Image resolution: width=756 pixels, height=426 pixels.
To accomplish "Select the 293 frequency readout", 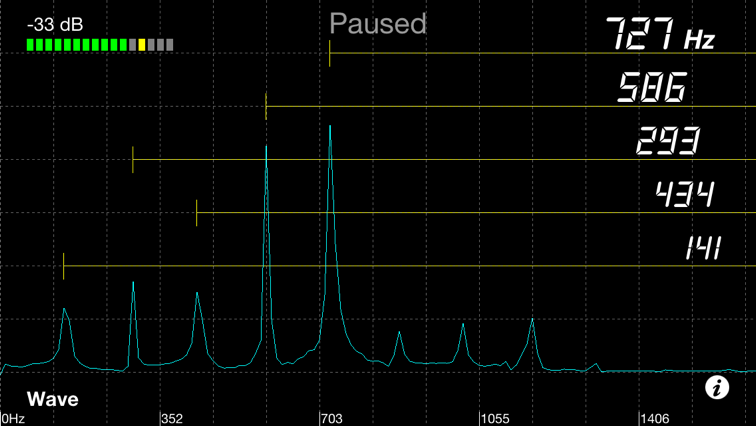I will click(x=668, y=141).
